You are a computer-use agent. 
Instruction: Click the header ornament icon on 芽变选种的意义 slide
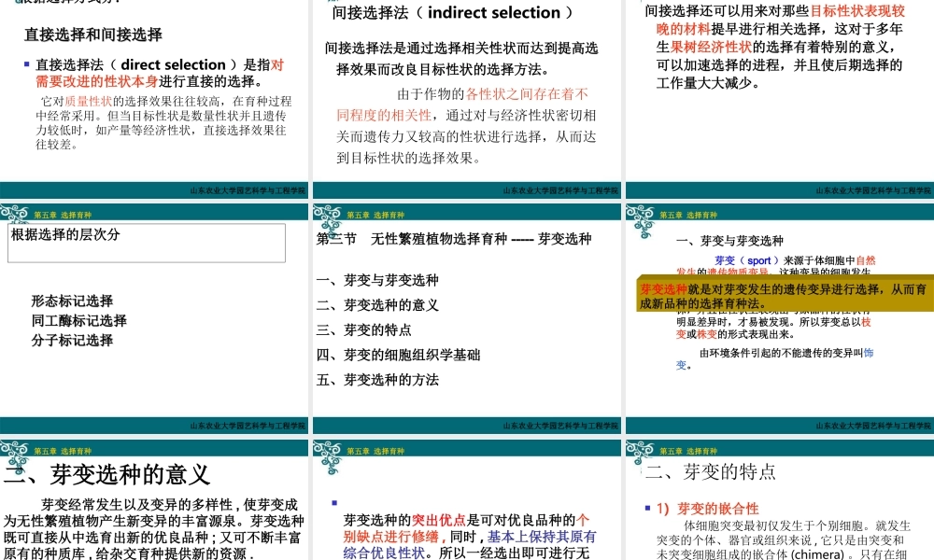[x=14, y=453]
